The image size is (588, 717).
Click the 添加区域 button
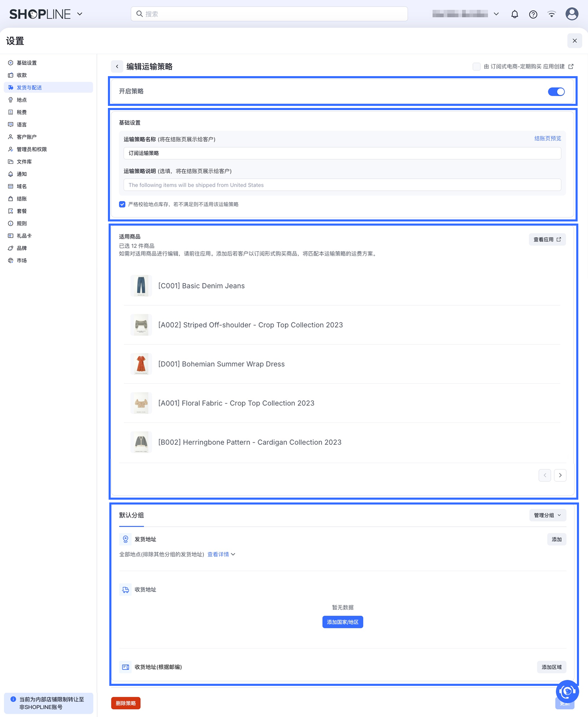point(552,667)
